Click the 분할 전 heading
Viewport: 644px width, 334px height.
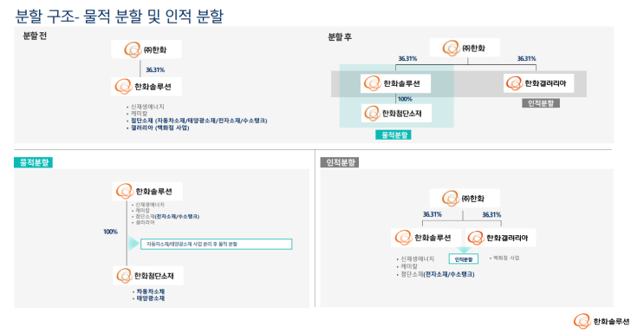pyautogui.click(x=35, y=36)
